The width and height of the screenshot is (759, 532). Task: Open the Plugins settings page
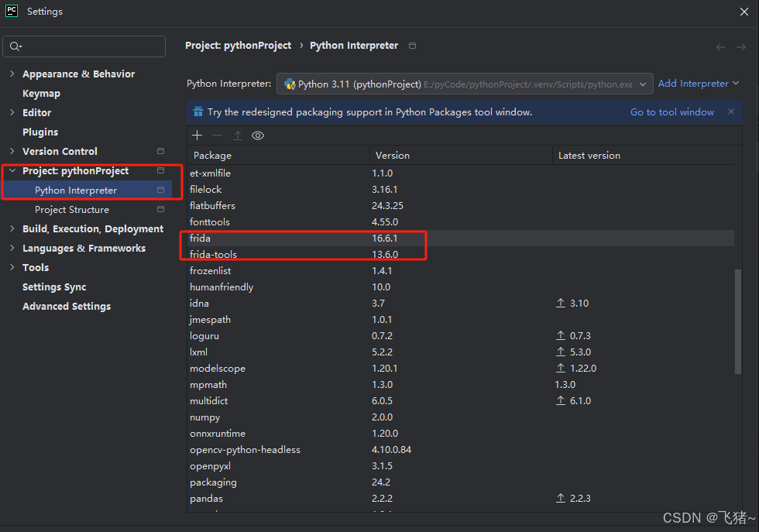(40, 132)
